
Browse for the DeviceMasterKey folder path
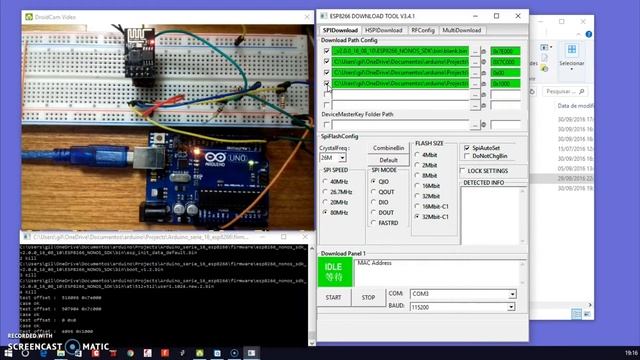475,124
